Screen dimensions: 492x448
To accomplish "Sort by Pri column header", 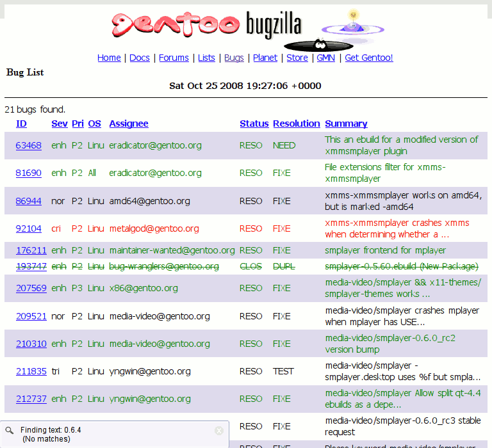I will (x=78, y=124).
